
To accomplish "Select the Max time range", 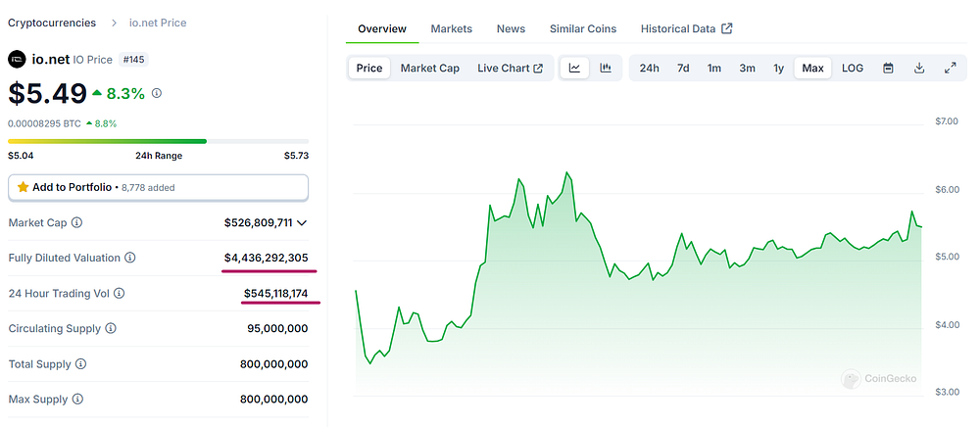I will (x=812, y=68).
